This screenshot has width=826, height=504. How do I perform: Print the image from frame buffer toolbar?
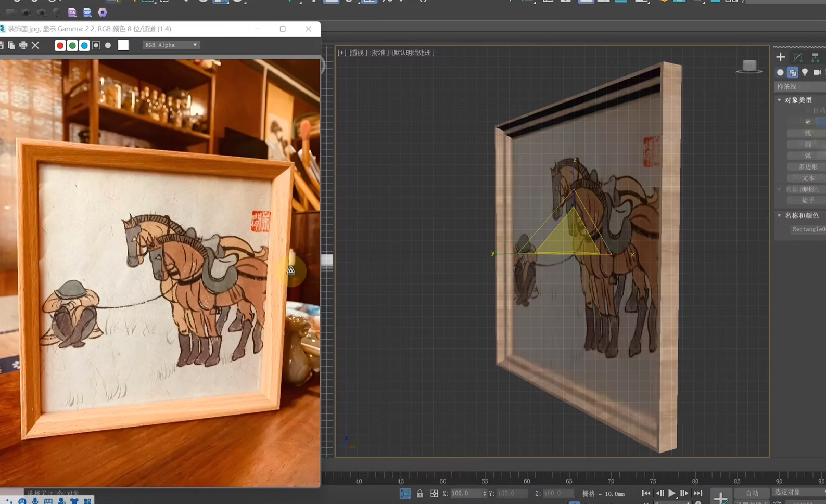23,45
